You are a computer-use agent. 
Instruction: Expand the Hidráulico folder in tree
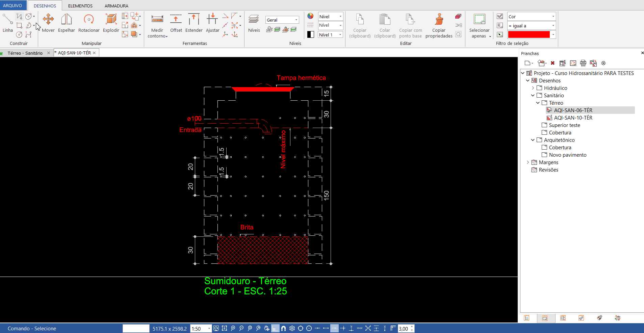coord(533,88)
